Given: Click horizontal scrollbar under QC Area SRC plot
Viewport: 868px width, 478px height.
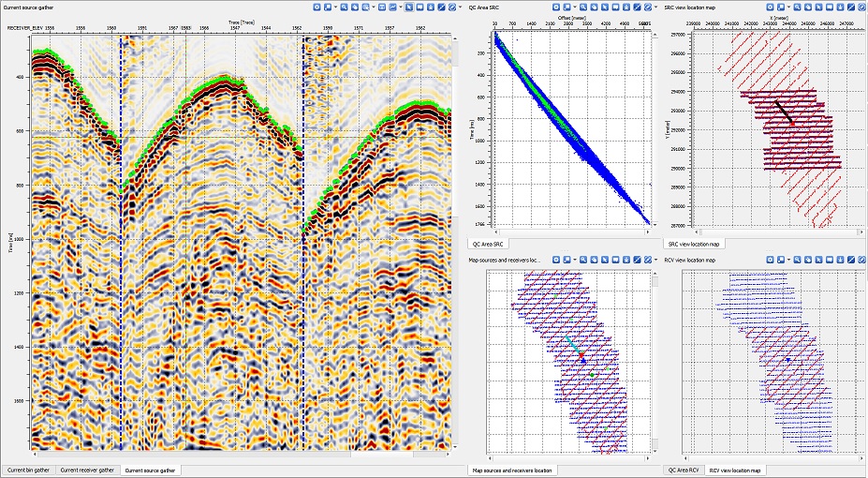Looking at the screenshot, I should coord(573,232).
